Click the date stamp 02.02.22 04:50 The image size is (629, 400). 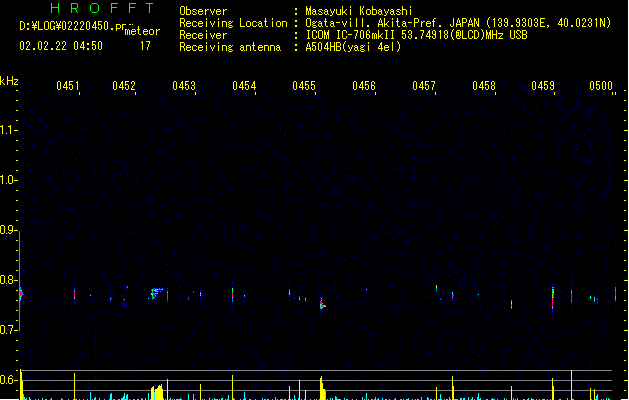(61, 46)
